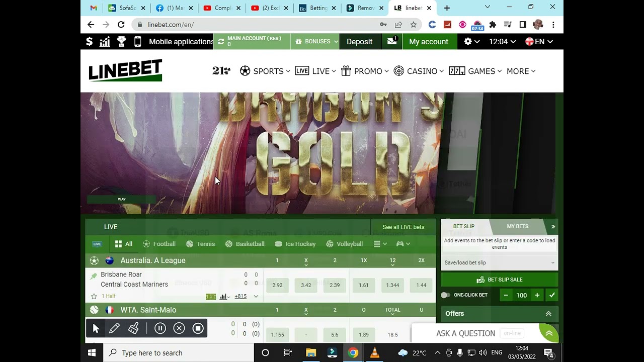Image resolution: width=644 pixels, height=362 pixels.
Task: Open the Brisbane Roar match statistics dropdown
Action: point(225,297)
